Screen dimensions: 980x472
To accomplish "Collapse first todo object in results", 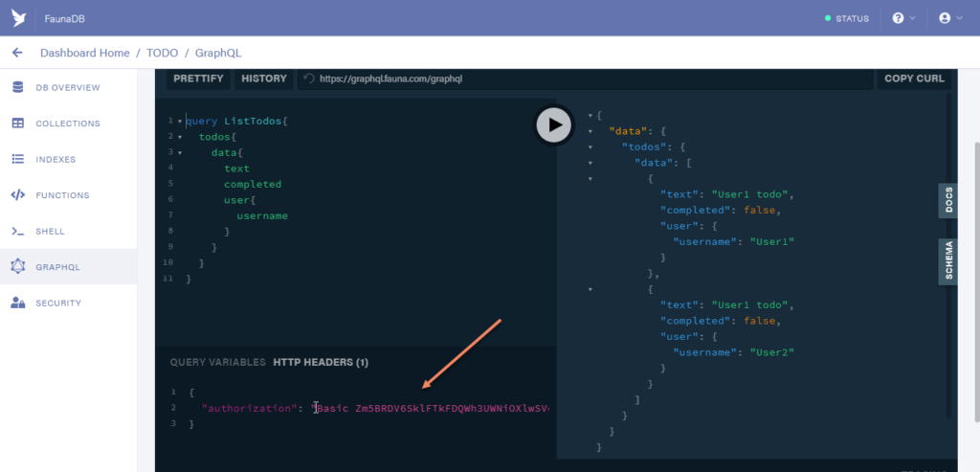I will click(x=590, y=179).
